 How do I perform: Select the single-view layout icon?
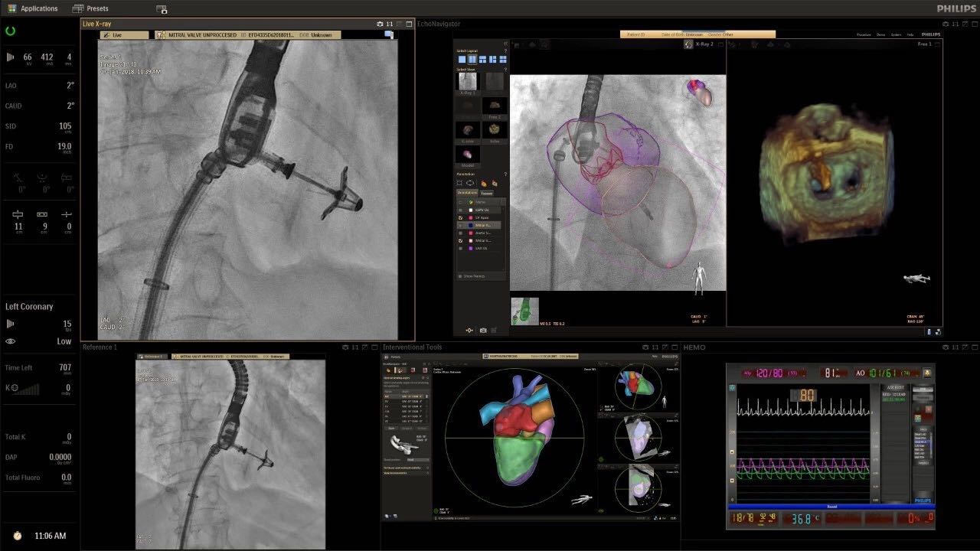[x=462, y=59]
